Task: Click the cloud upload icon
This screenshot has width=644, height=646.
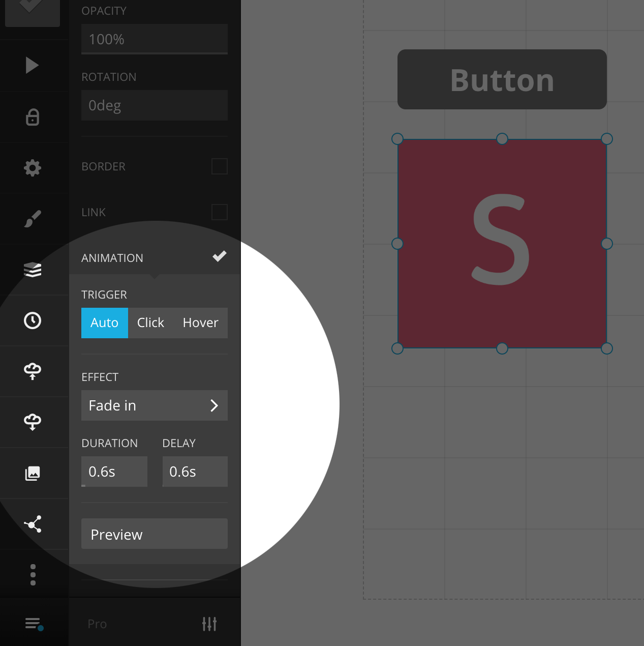Action: click(x=33, y=371)
